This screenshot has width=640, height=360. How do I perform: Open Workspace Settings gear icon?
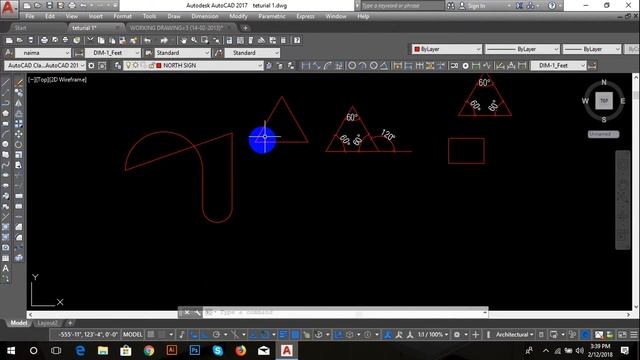coord(91,65)
